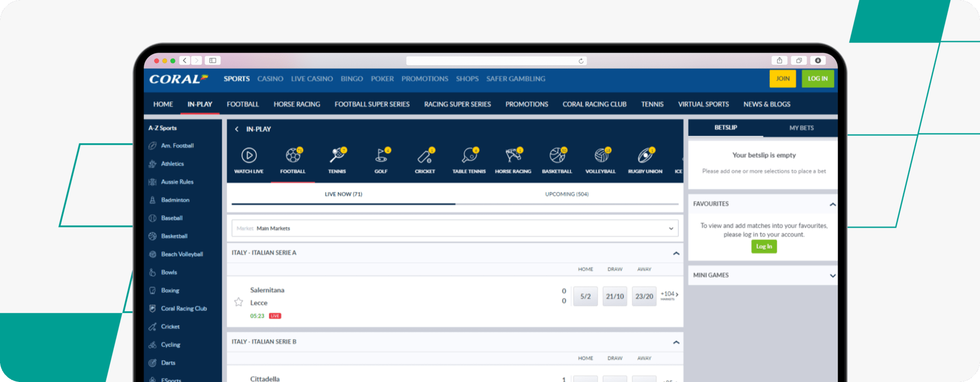Go back with the browser back arrow

185,60
